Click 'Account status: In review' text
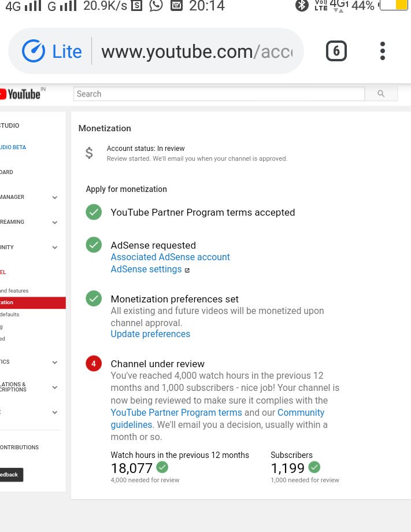 pos(146,148)
